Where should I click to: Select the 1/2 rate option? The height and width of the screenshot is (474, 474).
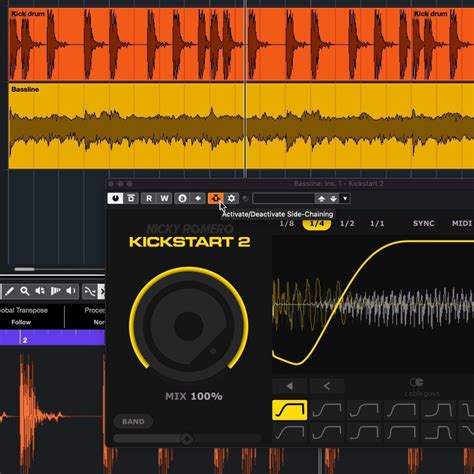click(347, 223)
